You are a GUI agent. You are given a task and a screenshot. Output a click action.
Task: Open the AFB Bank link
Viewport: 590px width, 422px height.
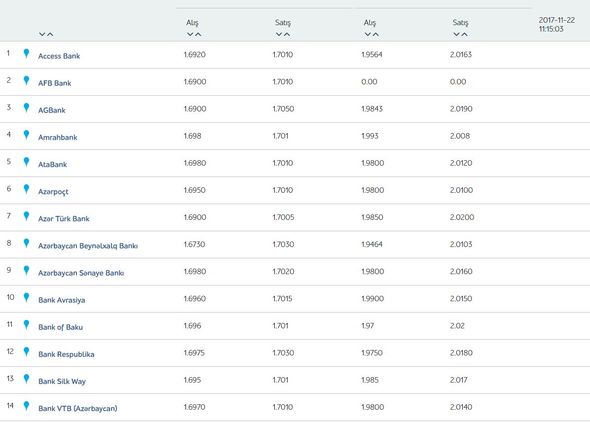coord(55,83)
